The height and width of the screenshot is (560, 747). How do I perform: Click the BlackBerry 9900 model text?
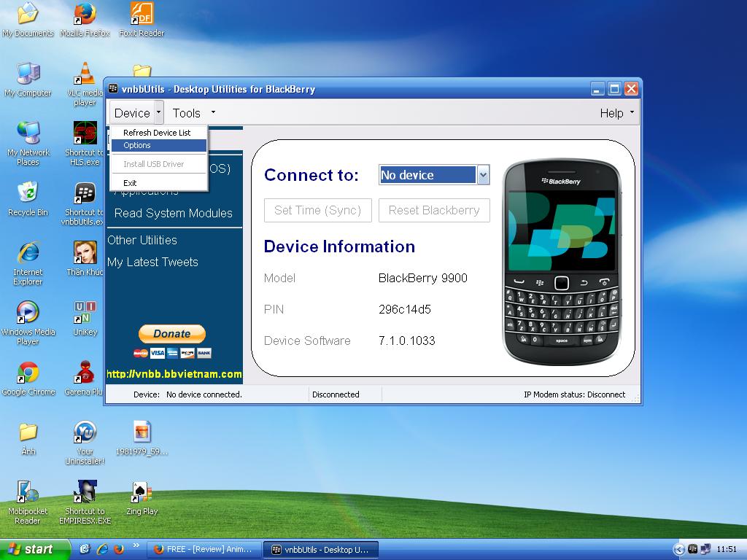click(x=422, y=278)
